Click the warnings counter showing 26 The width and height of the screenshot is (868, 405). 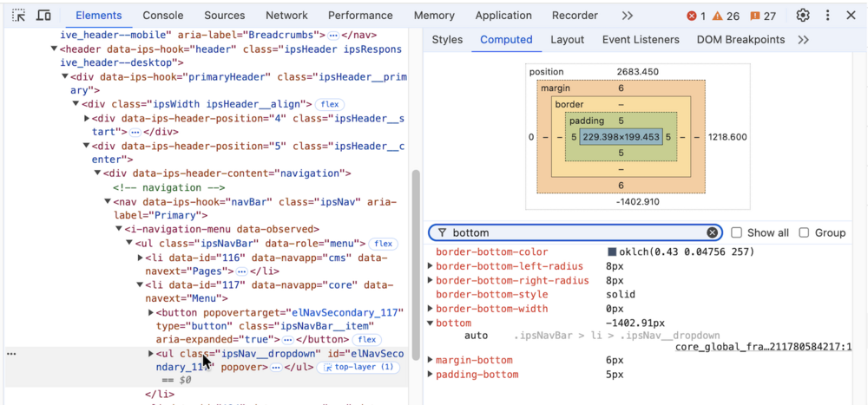pyautogui.click(x=726, y=16)
